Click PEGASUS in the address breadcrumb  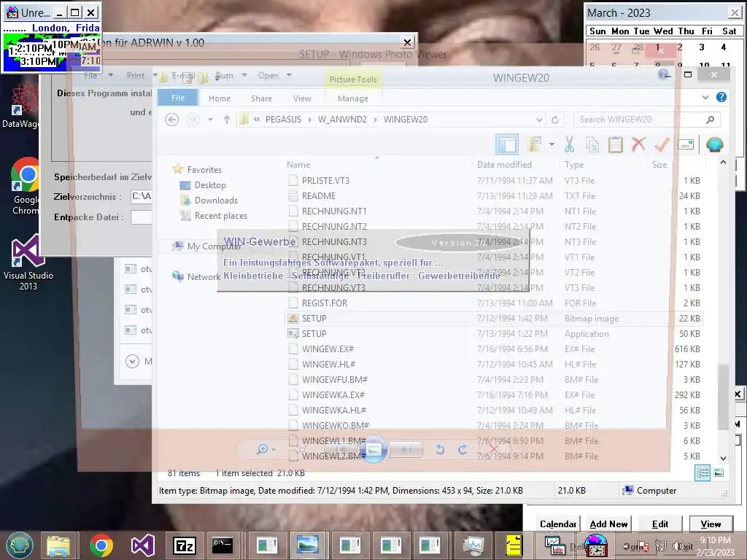[x=283, y=120]
